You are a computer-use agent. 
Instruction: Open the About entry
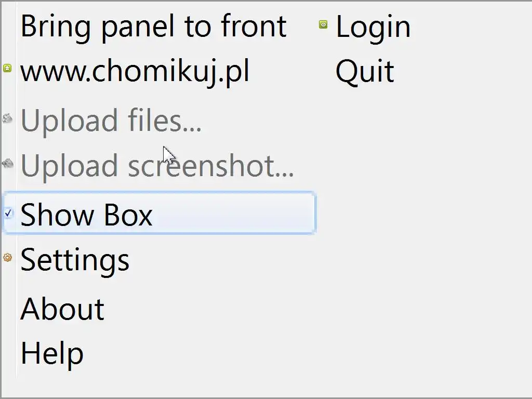click(x=62, y=309)
